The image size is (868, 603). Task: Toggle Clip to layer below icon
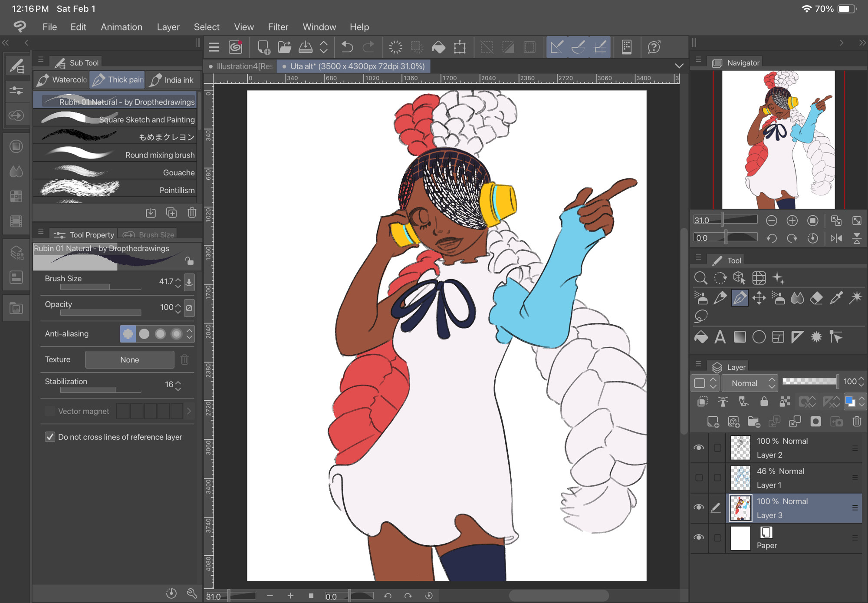click(x=703, y=402)
